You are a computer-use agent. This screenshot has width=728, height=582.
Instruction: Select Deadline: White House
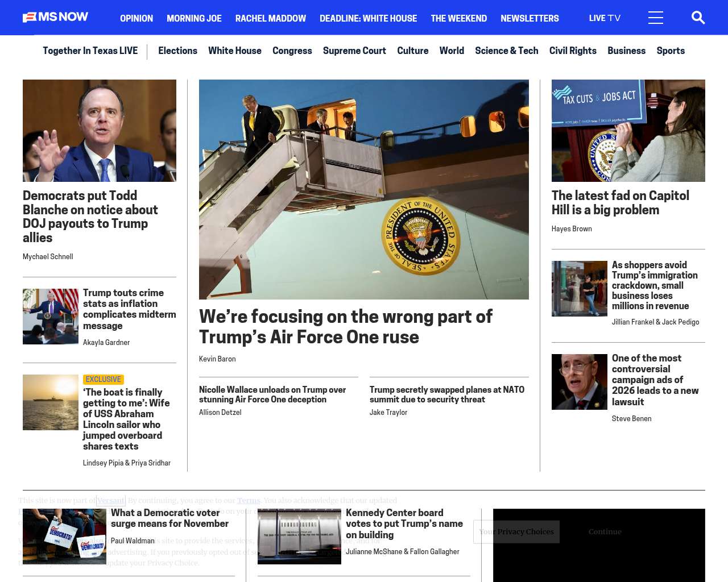[368, 18]
